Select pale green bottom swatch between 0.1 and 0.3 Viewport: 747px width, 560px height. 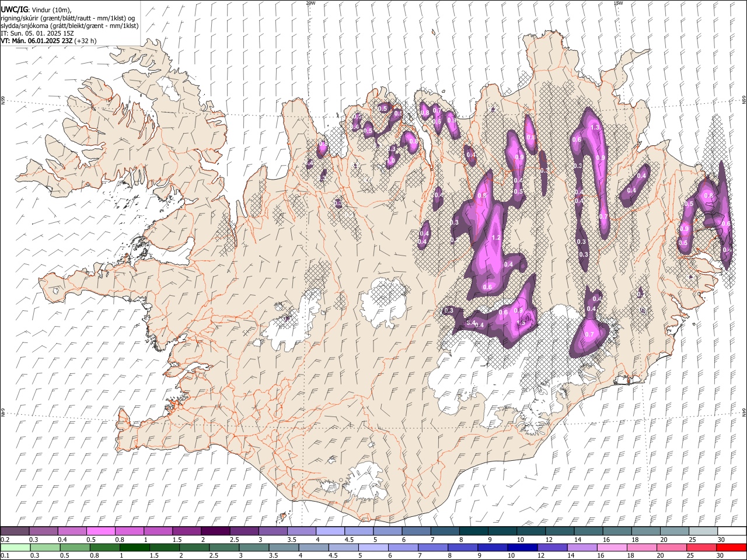pos(15,547)
